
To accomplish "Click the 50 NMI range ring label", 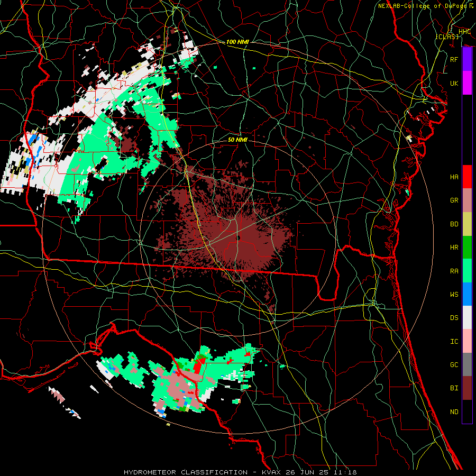I will 237,140.
